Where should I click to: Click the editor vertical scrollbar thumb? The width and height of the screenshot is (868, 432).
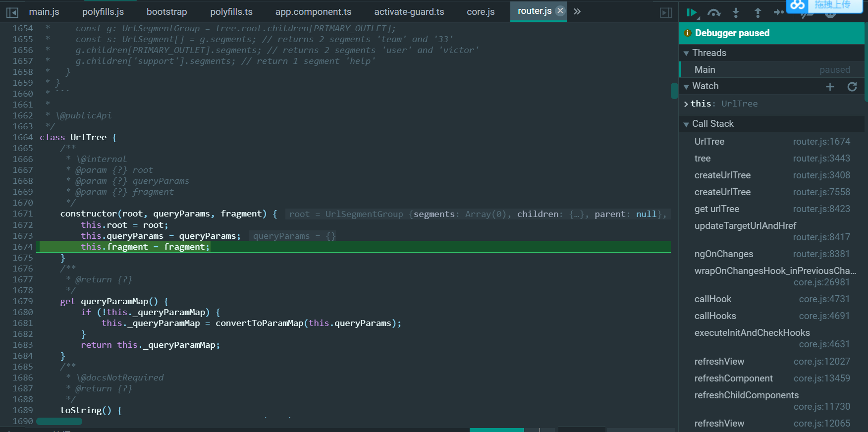674,91
